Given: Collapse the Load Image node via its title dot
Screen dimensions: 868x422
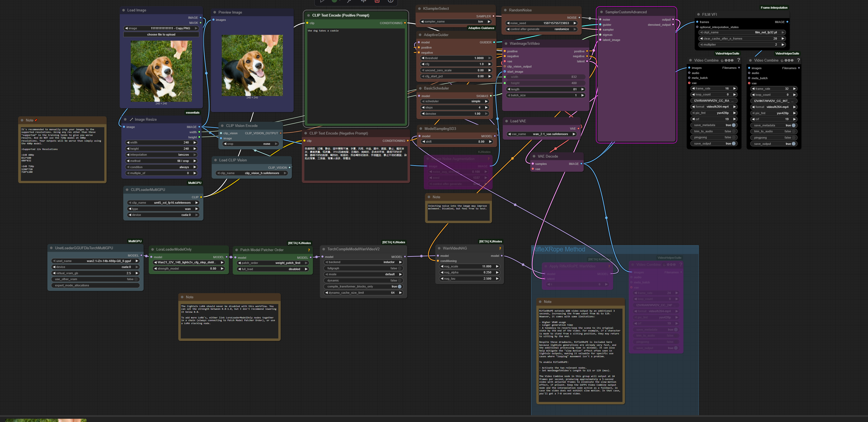Looking at the screenshot, I should [x=124, y=10].
